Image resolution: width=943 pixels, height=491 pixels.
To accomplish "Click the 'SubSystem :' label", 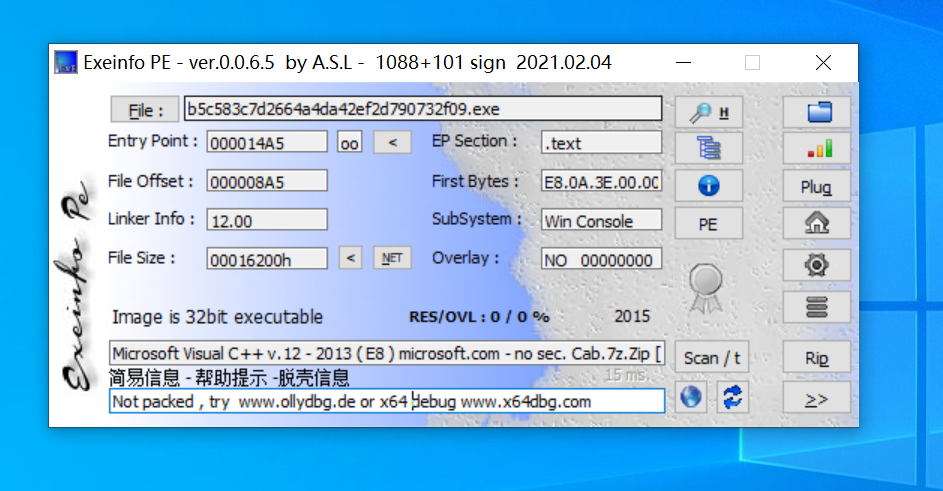I will [x=476, y=218].
